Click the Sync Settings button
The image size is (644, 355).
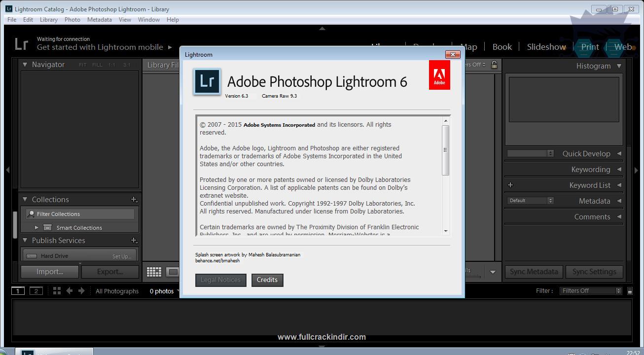[x=594, y=272]
